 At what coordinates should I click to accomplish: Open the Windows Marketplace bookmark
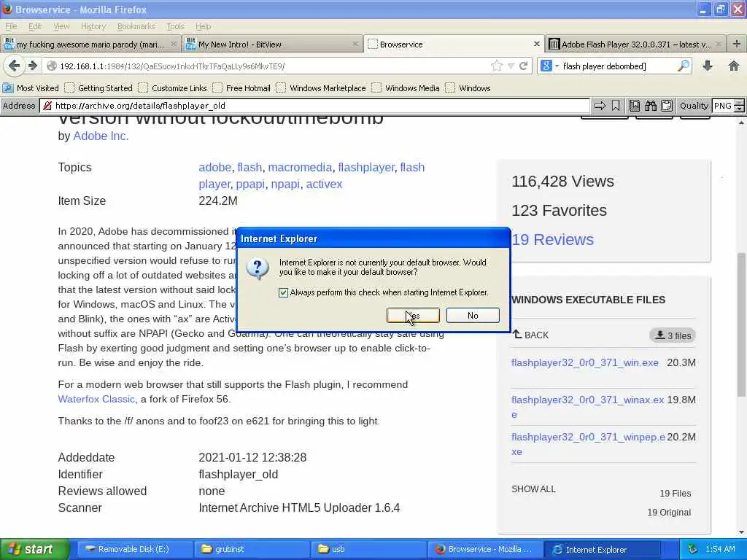321,88
